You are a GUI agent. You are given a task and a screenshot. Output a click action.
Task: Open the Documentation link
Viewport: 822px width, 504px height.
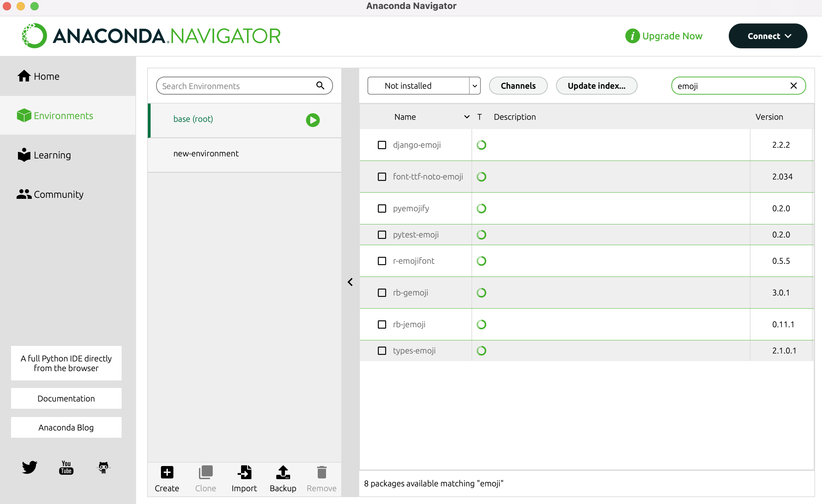click(x=66, y=398)
